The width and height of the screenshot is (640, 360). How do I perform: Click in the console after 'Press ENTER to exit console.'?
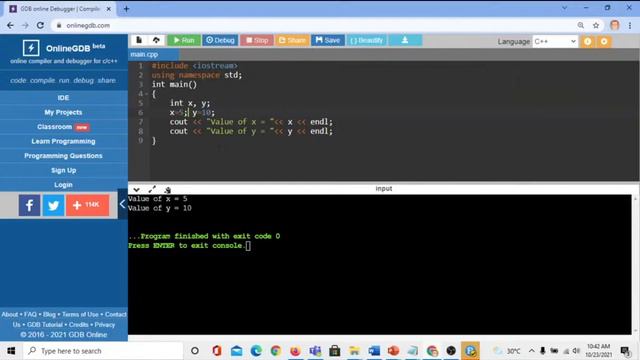[248, 245]
